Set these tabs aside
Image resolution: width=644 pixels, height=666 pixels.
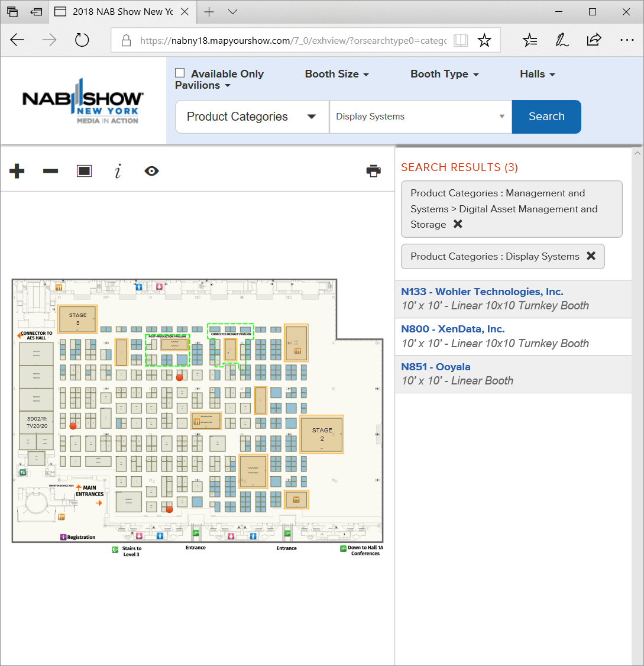coord(36,12)
